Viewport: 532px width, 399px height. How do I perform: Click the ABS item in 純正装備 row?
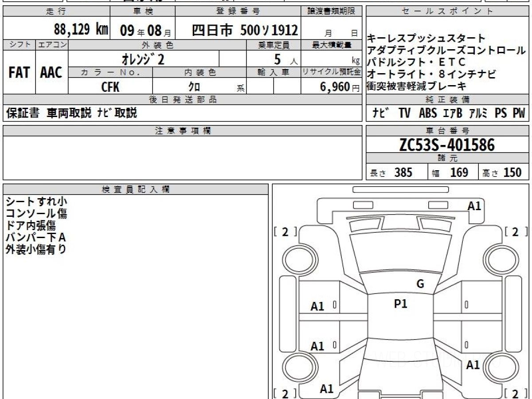(427, 113)
